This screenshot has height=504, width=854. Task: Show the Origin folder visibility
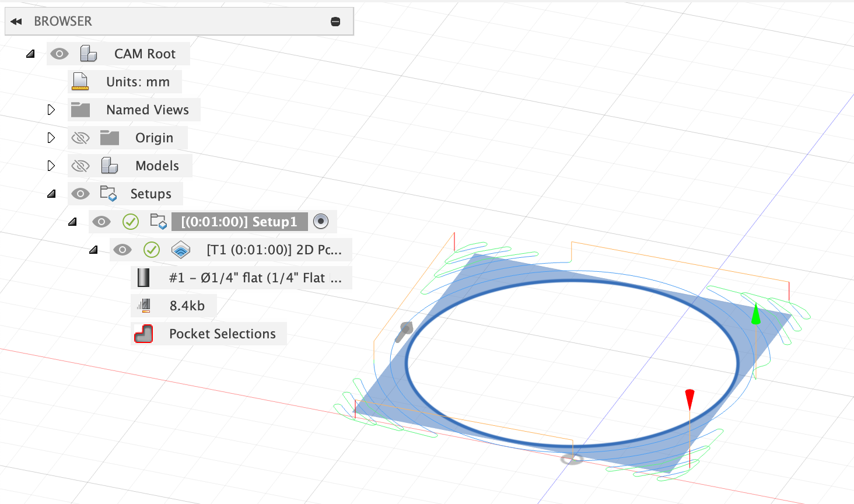(80, 138)
